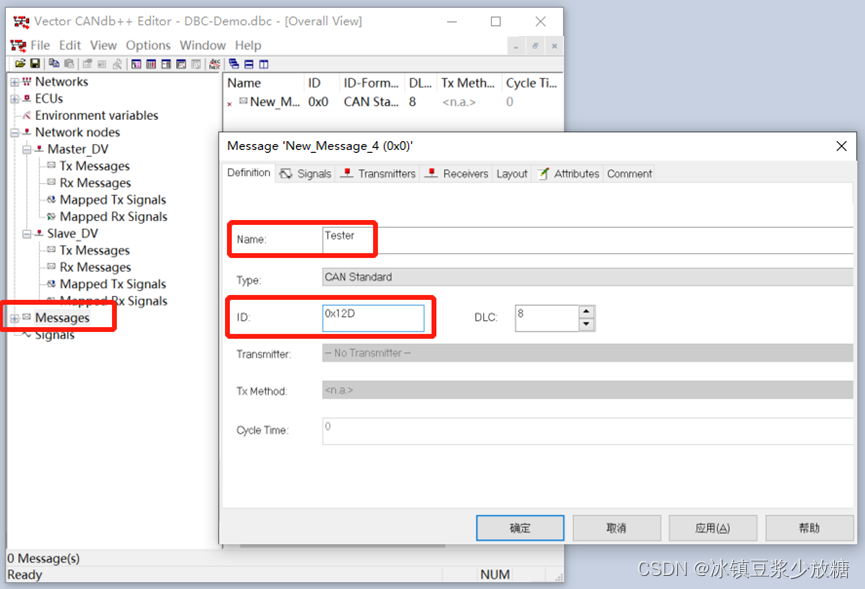This screenshot has height=589, width=865.
Task: Toggle dec/hex number display icon
Action: [215, 64]
